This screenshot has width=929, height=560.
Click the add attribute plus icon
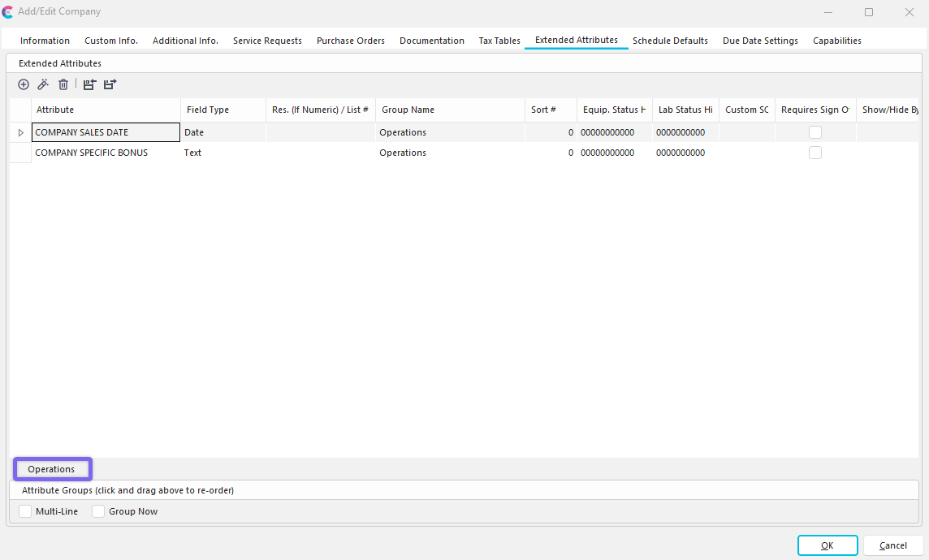click(x=24, y=84)
